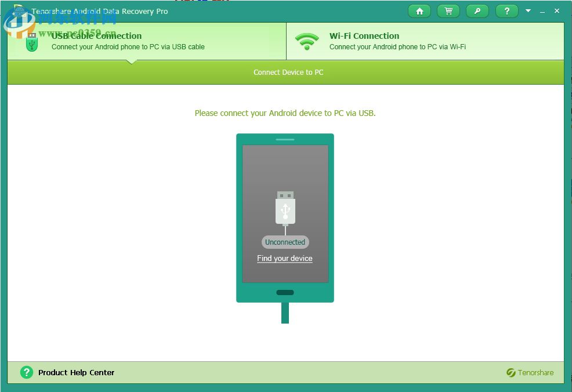
Task: Open Product Help Center
Action: click(x=76, y=372)
